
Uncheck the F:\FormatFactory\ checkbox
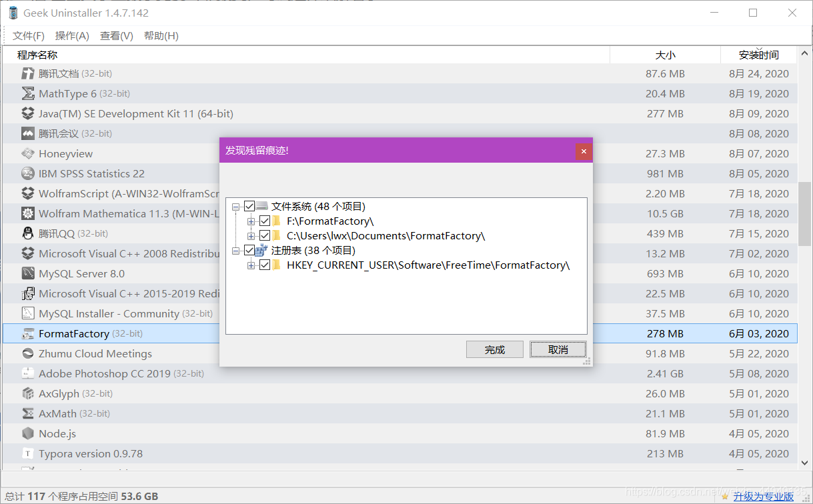point(265,221)
